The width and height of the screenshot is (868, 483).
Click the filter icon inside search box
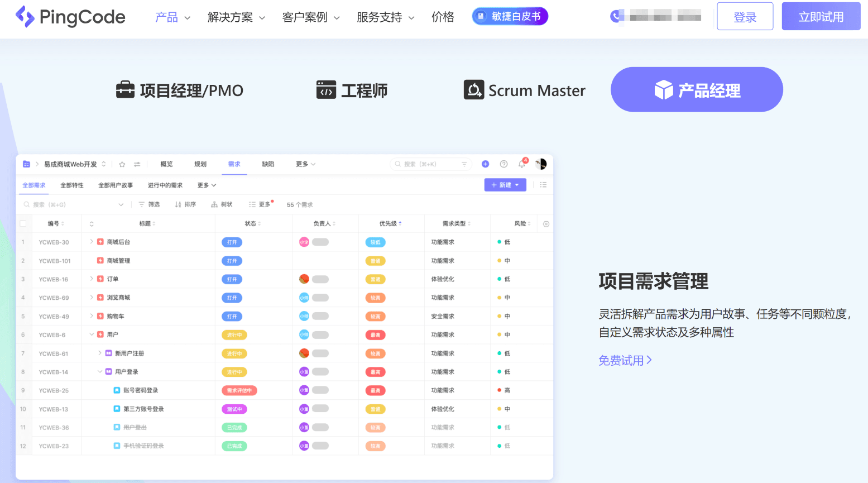464,164
